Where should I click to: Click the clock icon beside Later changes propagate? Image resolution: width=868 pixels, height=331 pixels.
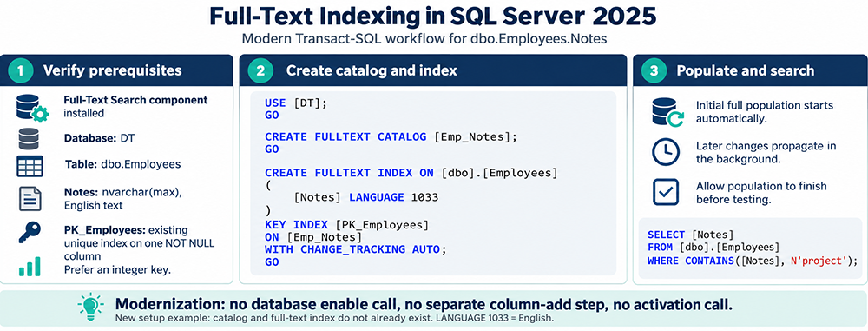(x=666, y=152)
